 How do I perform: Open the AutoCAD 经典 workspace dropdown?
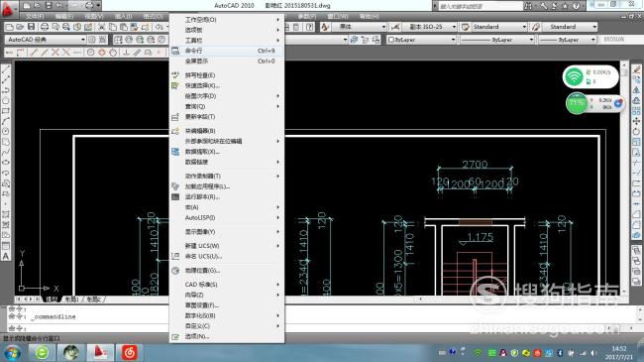(x=46, y=40)
